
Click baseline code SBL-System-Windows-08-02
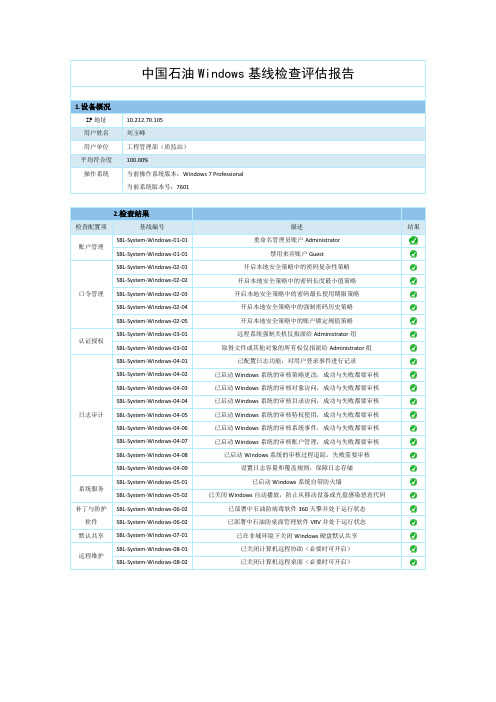click(x=152, y=562)
